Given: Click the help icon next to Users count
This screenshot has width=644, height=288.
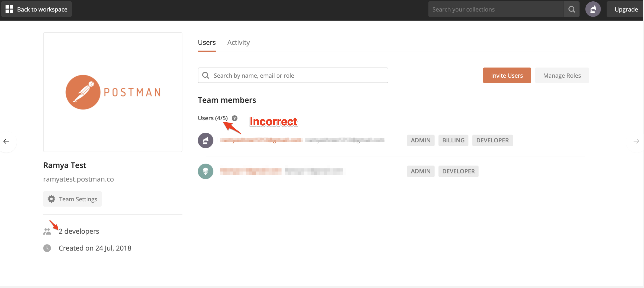Looking at the screenshot, I should [x=234, y=118].
